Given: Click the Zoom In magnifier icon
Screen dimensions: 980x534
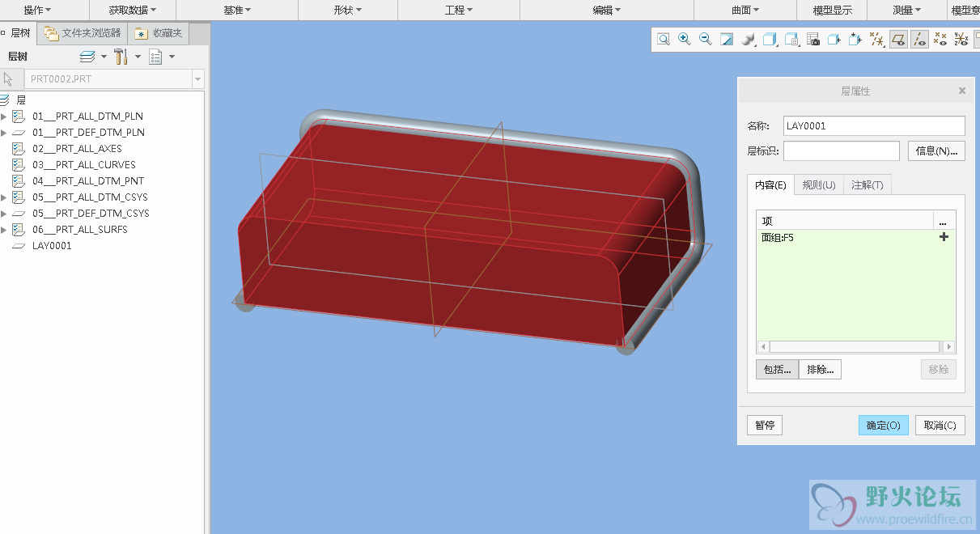Looking at the screenshot, I should (685, 39).
